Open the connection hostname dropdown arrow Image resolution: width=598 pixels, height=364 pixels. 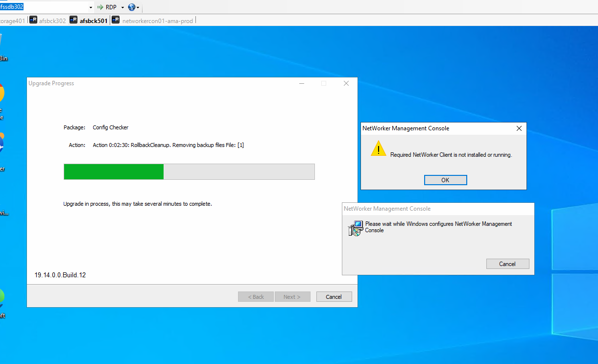[90, 6]
